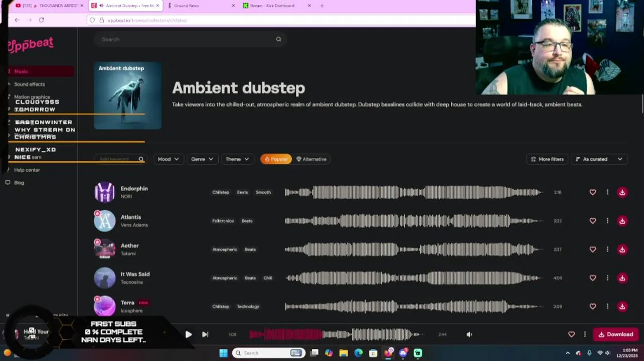The width and height of the screenshot is (644, 361).
Task: Download the It Was Said track
Action: tap(622, 278)
